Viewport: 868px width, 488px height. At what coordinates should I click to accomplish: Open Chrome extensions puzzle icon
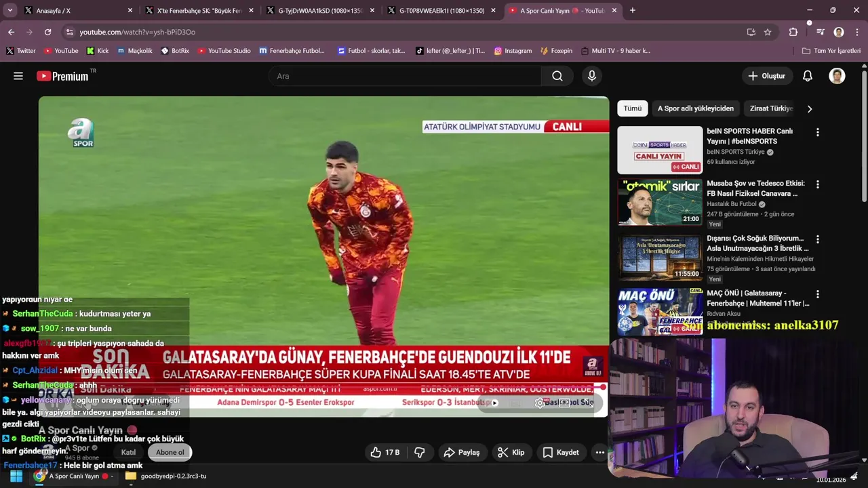coord(793,32)
